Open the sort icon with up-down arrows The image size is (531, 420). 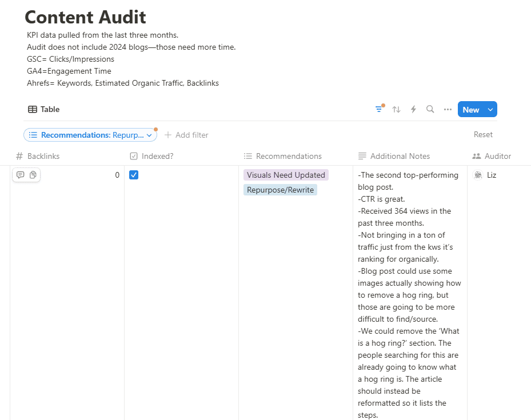396,109
